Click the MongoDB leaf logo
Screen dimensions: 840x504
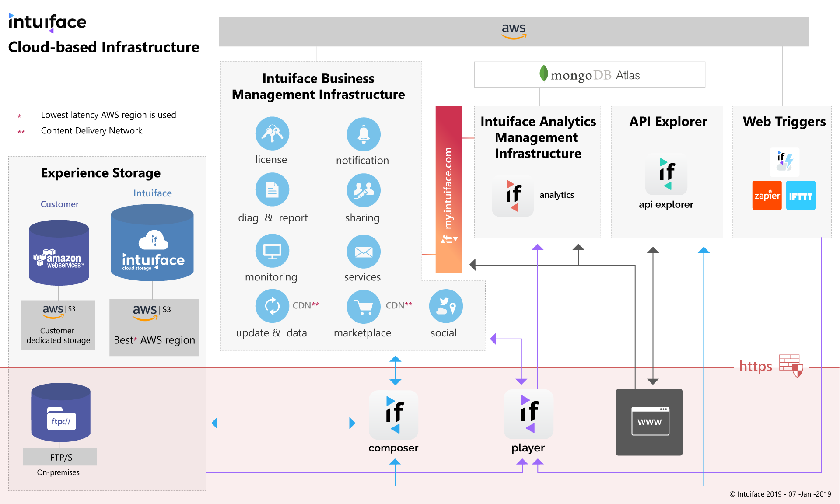[x=544, y=73]
